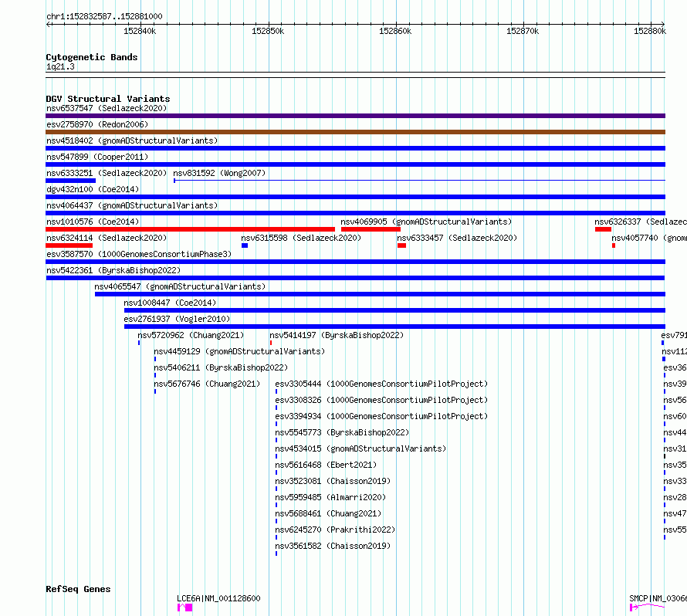Select nsv4065547 (gnomADStructuralVariants) blue bar

380,294
